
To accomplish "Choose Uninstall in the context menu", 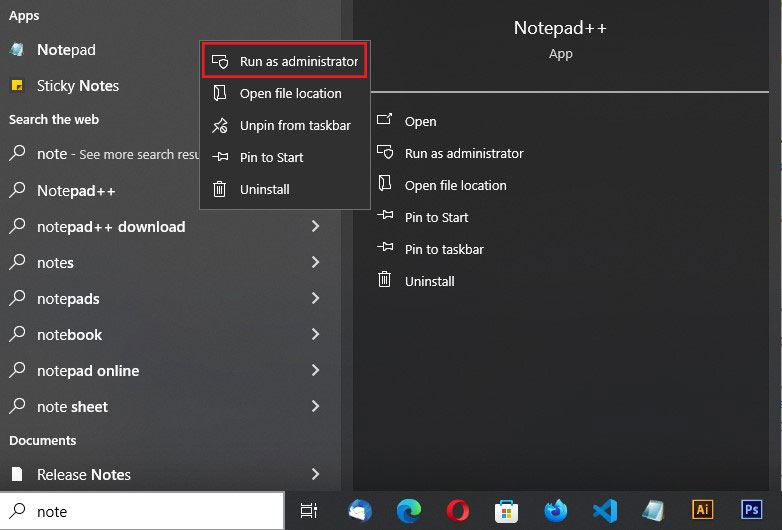I will (285, 189).
